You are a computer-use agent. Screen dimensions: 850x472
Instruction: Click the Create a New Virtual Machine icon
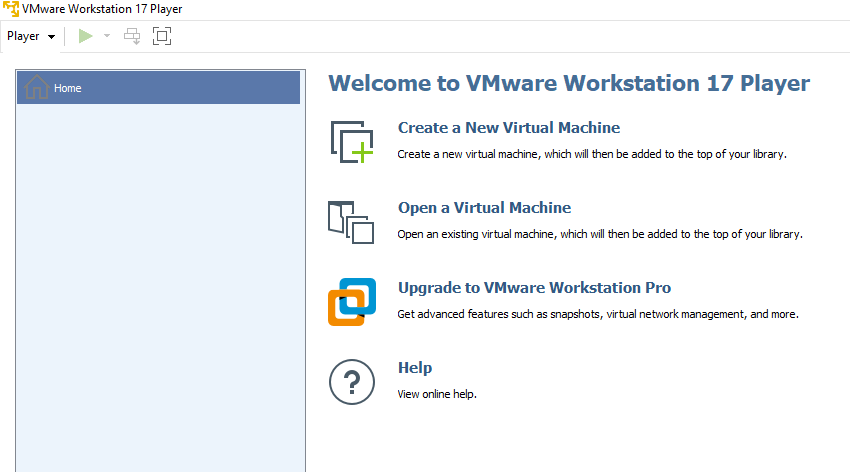(351, 141)
